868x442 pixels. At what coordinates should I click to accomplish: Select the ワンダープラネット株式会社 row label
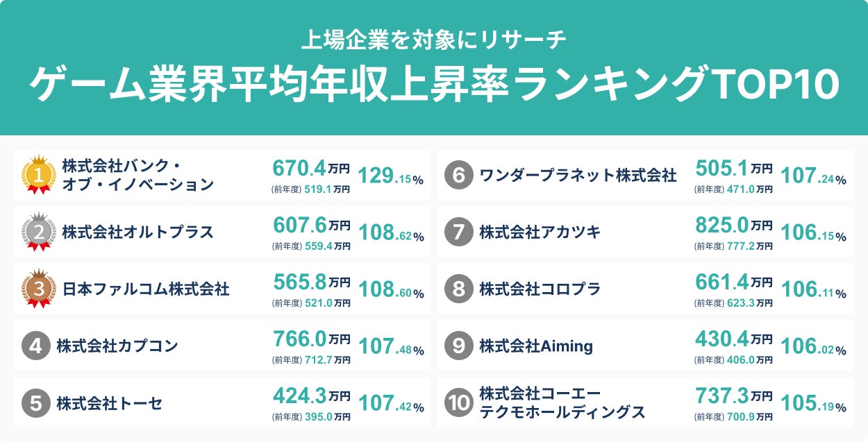(578, 175)
